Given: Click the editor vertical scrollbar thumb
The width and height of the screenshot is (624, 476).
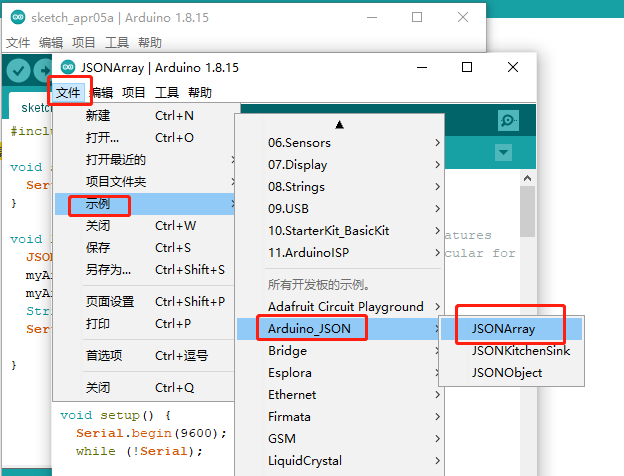Looking at the screenshot, I should pyautogui.click(x=527, y=211).
